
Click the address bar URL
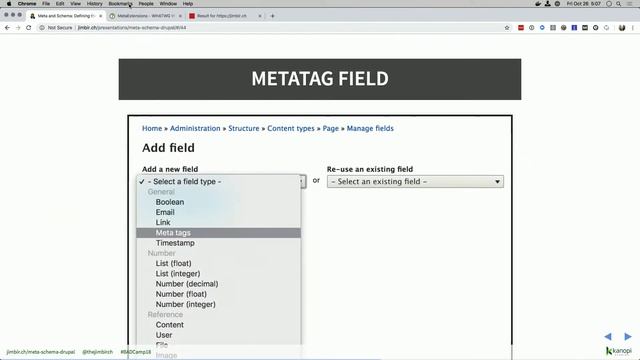click(132, 28)
